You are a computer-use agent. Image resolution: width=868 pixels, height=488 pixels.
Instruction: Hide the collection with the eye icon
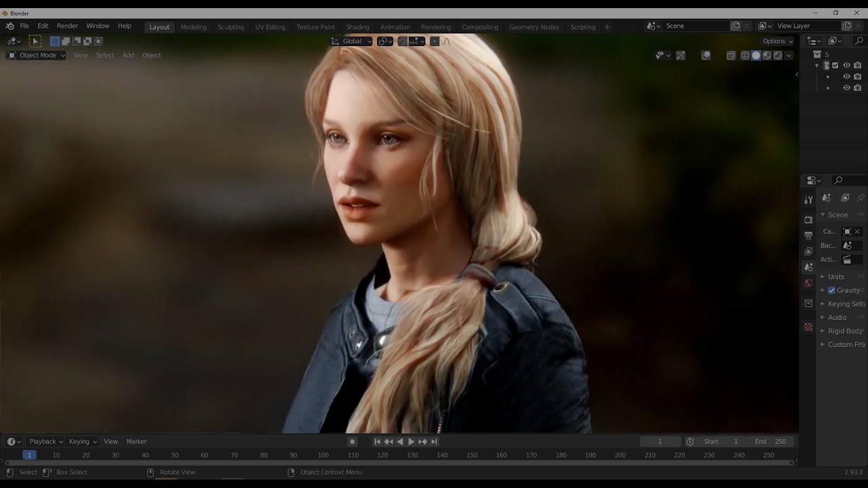(x=846, y=65)
